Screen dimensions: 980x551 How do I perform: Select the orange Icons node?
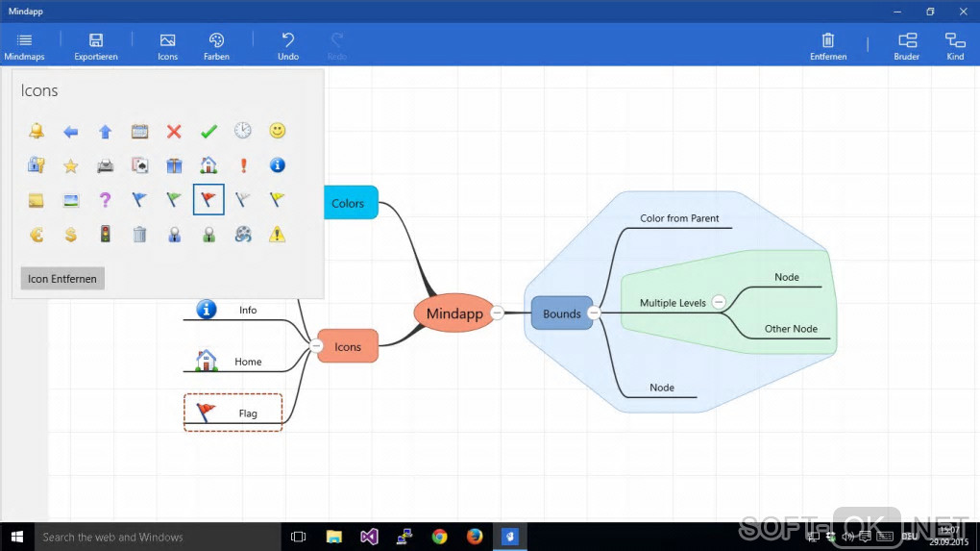[348, 346]
